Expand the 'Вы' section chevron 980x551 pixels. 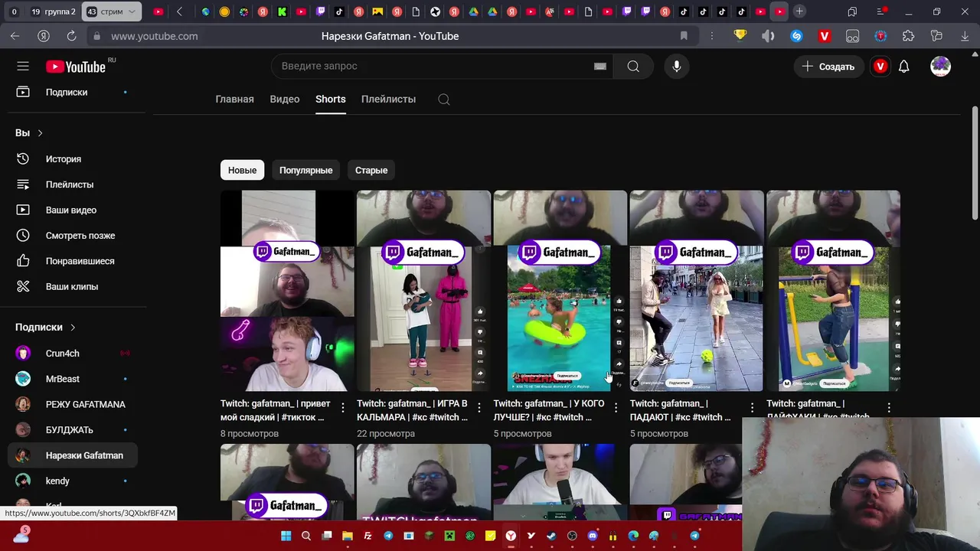(40, 133)
